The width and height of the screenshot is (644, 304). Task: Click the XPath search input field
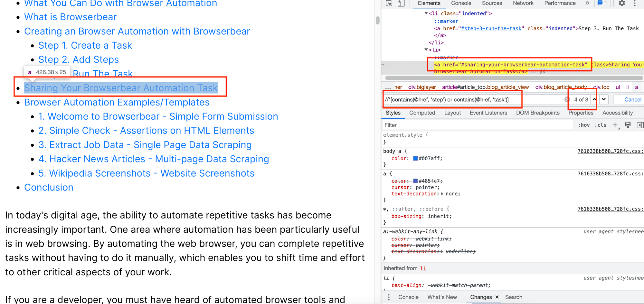click(x=473, y=100)
